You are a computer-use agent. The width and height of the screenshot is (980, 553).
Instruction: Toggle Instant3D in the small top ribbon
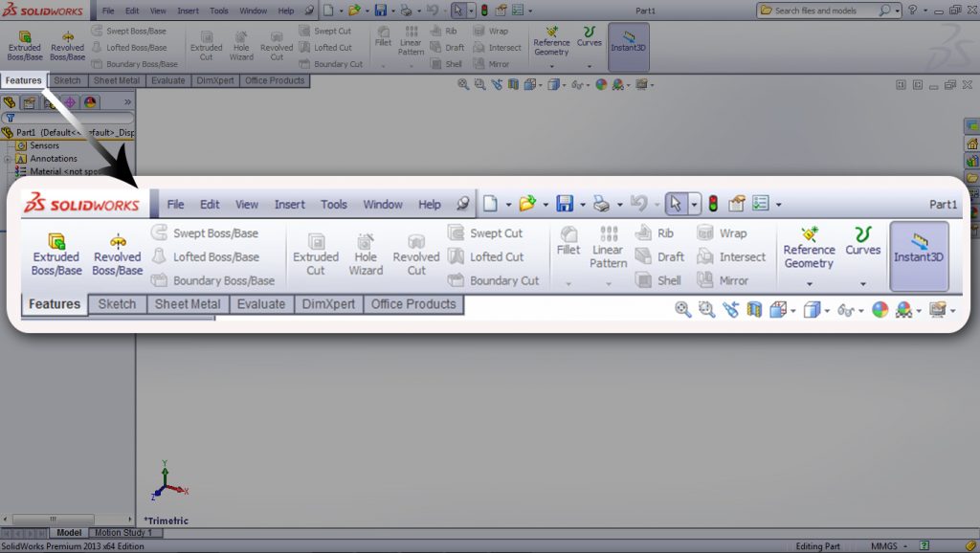(x=628, y=47)
